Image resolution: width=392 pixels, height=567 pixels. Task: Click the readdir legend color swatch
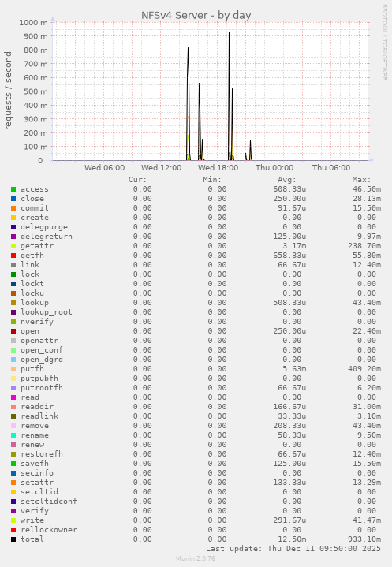point(13,407)
